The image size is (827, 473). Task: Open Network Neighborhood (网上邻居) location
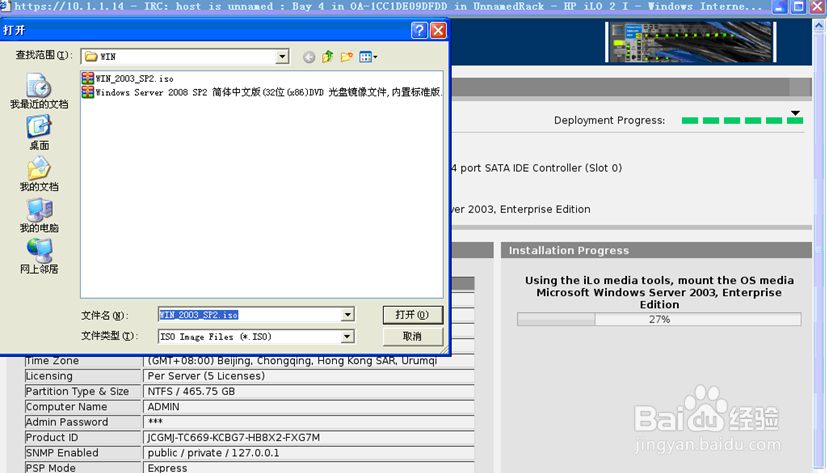pyautogui.click(x=39, y=257)
